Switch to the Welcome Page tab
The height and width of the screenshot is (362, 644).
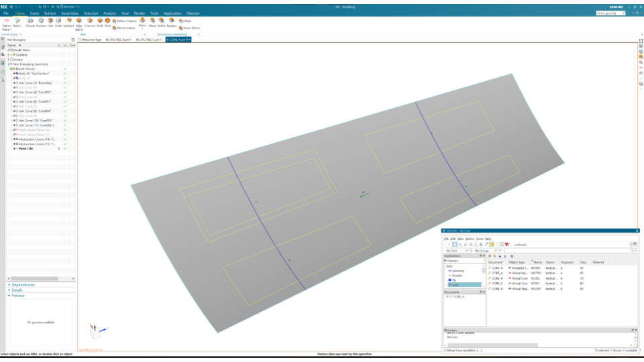coord(91,40)
